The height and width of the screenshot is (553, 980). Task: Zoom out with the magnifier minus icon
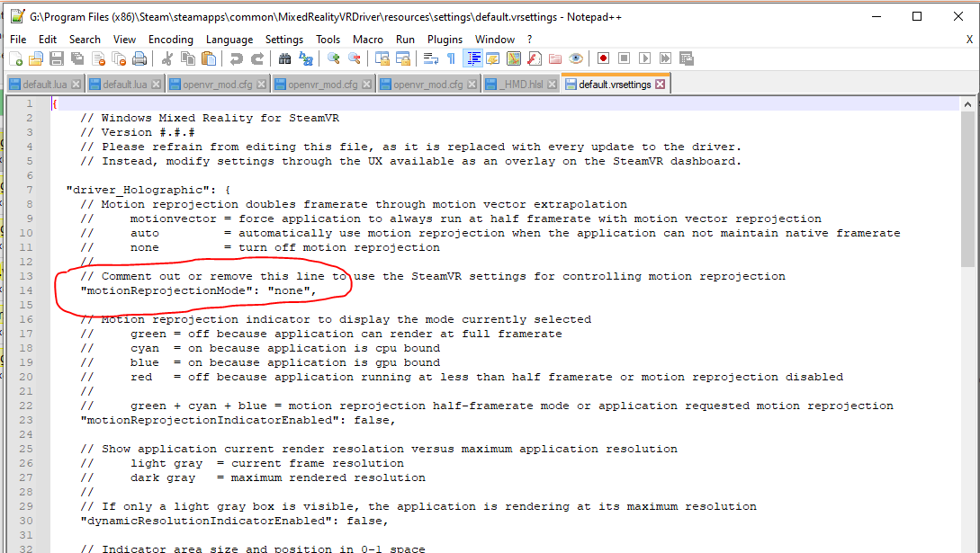tap(355, 58)
